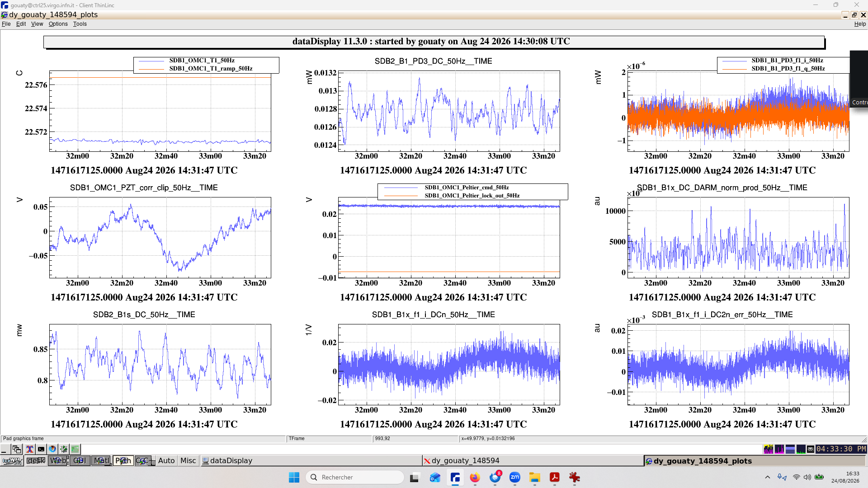Click the Rechercher search box in taskbar
Screen dimensions: 868x488
[355, 477]
